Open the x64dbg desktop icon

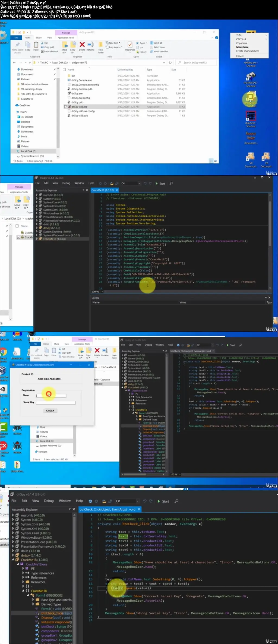(x=17, y=447)
